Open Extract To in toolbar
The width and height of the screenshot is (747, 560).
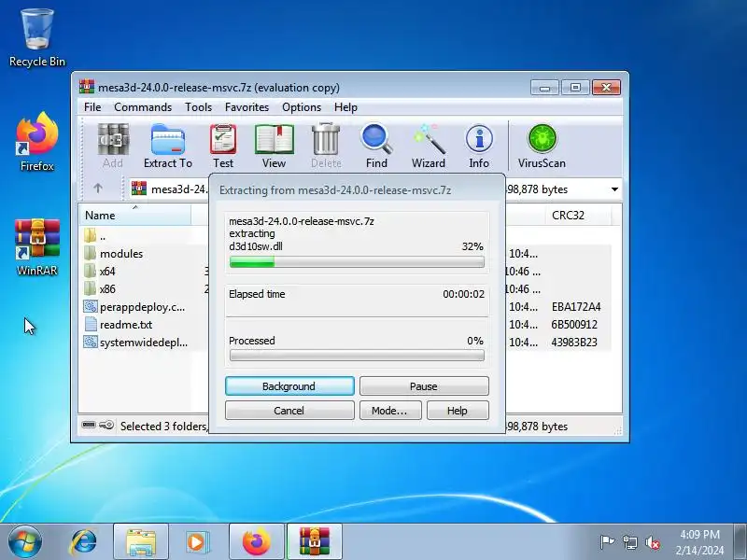coord(168,146)
